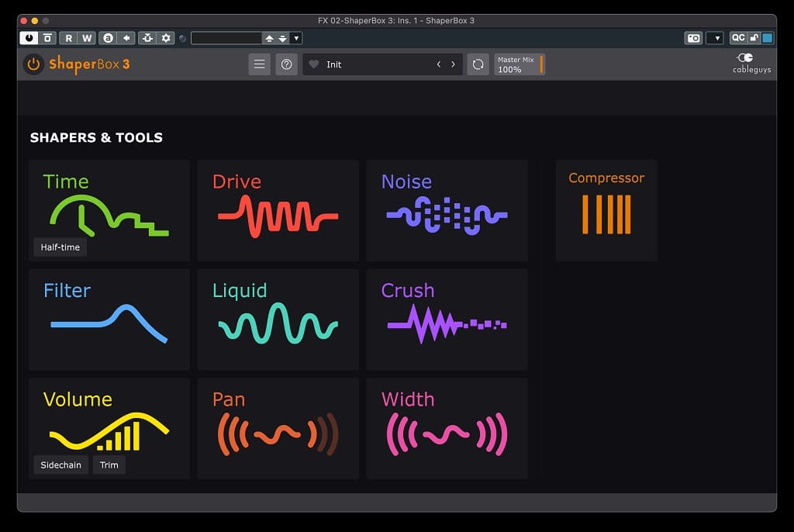Add the Compressor tool
Screen dimensions: 794x532
point(606,211)
